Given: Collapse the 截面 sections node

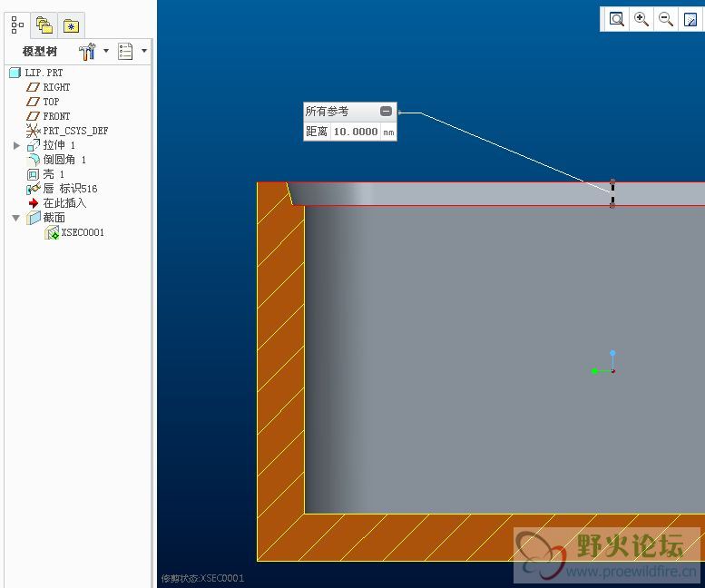Looking at the screenshot, I should click(16, 218).
